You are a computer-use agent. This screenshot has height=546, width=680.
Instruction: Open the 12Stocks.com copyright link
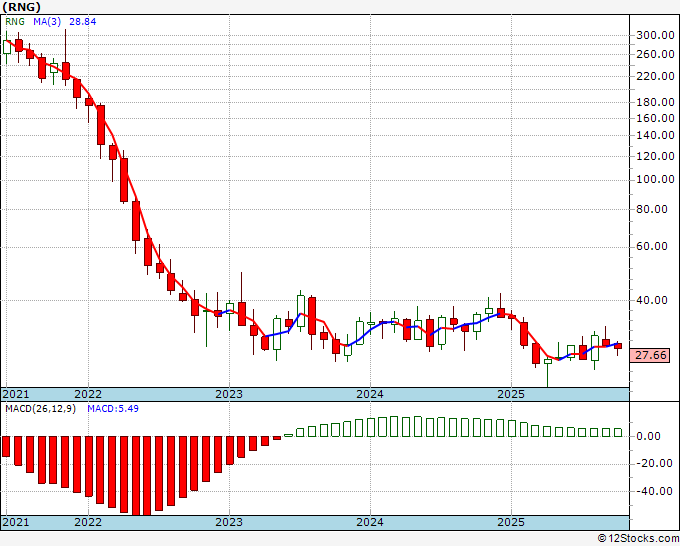coord(638,539)
